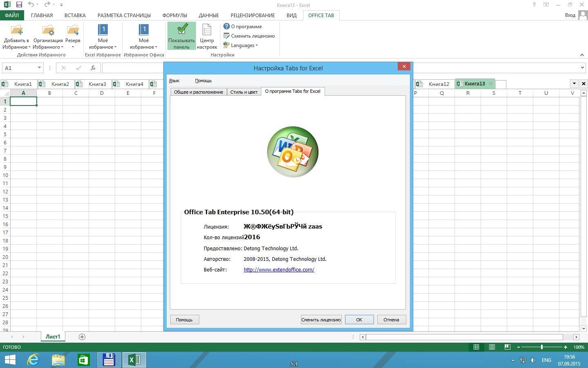Expand the formula bar
The image size is (588, 368).
582,68
